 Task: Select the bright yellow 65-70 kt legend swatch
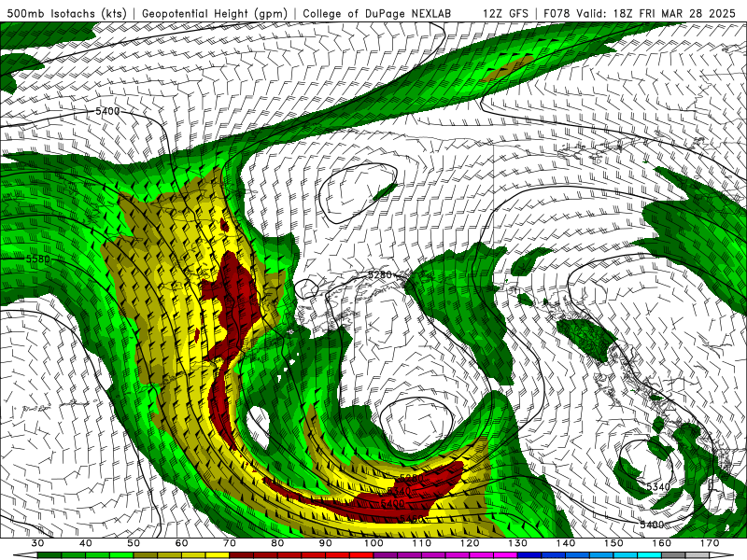pyautogui.click(x=218, y=555)
